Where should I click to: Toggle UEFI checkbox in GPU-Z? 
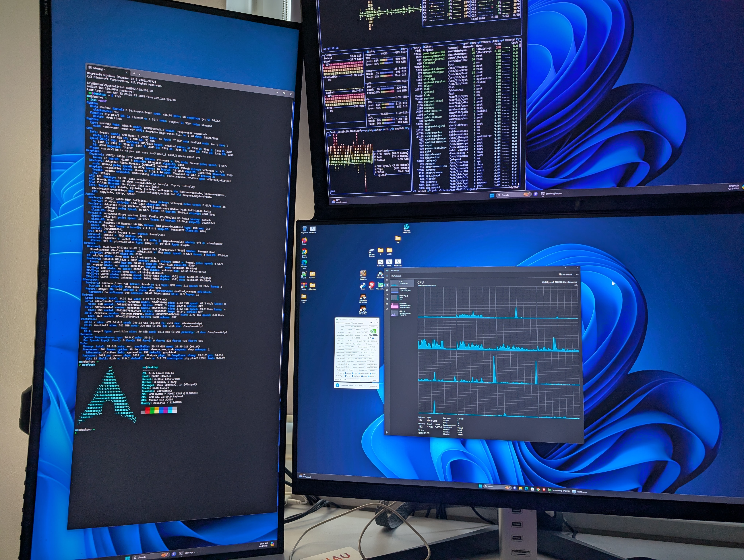(373, 339)
